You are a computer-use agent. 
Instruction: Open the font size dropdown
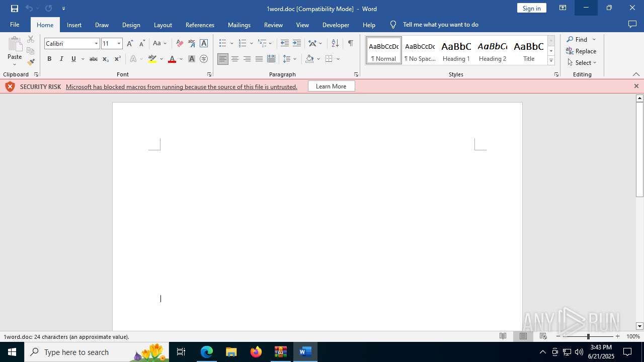click(119, 43)
